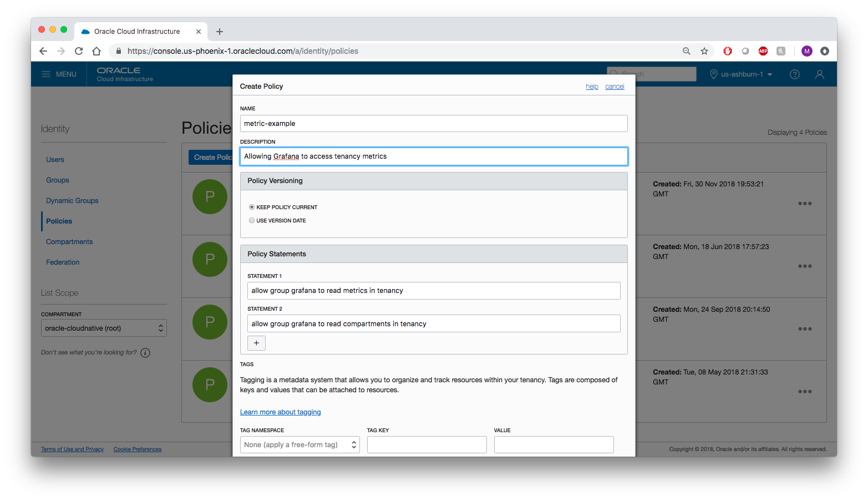The image size is (868, 501).
Task: Select Dynamic Groups in the Identity sidebar
Action: pyautogui.click(x=72, y=200)
